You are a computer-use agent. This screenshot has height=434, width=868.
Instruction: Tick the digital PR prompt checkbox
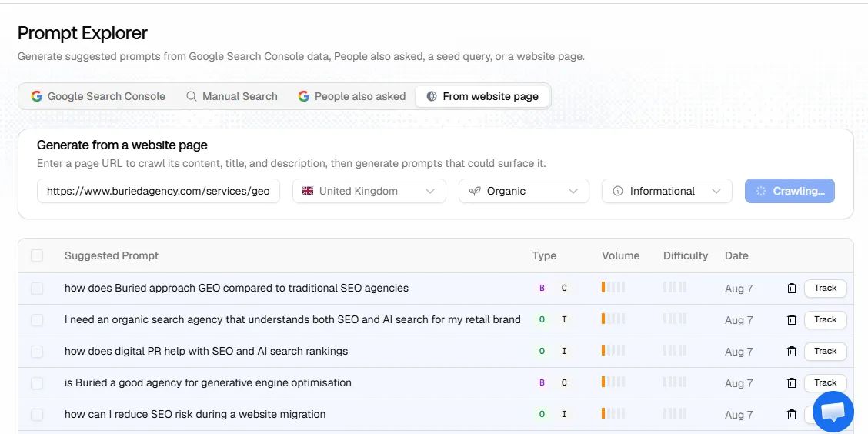pos(36,352)
